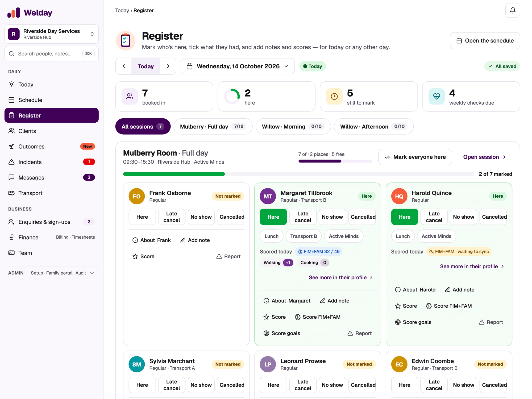Select Mulberry · Full day tab

(213, 126)
